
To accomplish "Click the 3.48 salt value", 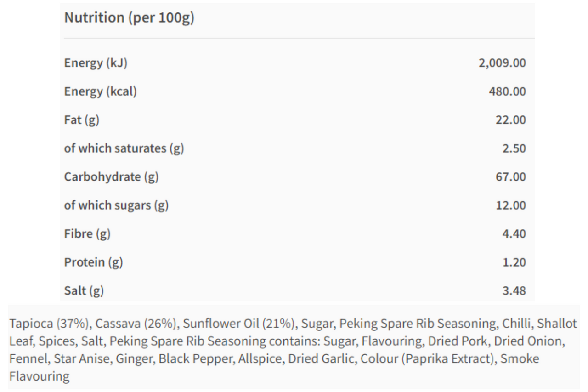I will (x=514, y=291).
